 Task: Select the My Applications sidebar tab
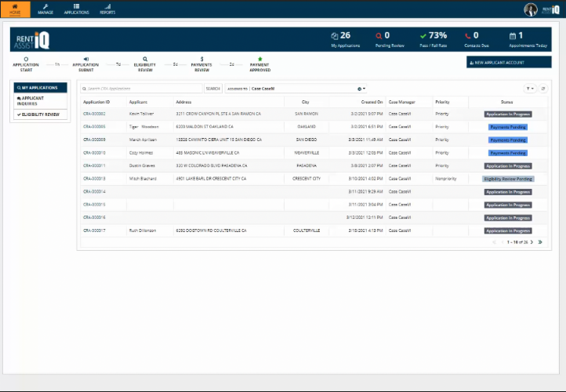click(x=41, y=87)
